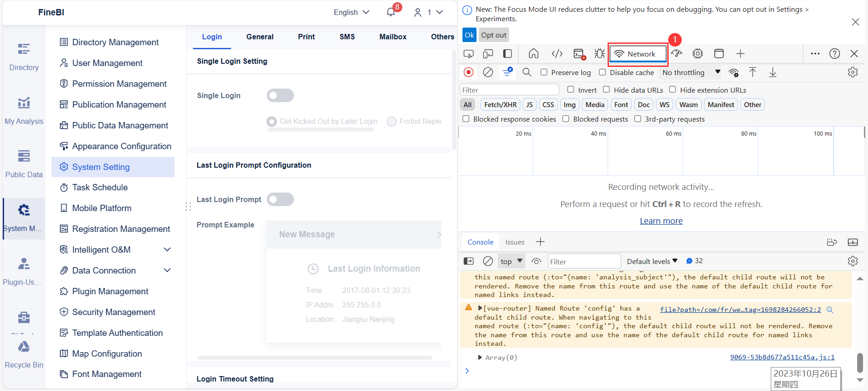Open console Default levels dropdown

pyautogui.click(x=652, y=261)
